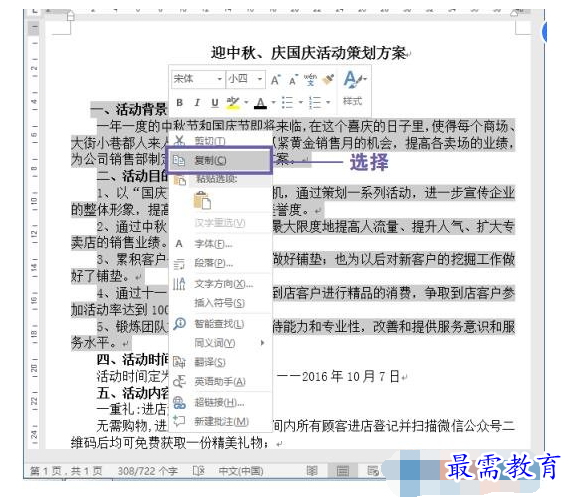
Task: Choose 剪切(T) from context menu
Action: click(220, 140)
